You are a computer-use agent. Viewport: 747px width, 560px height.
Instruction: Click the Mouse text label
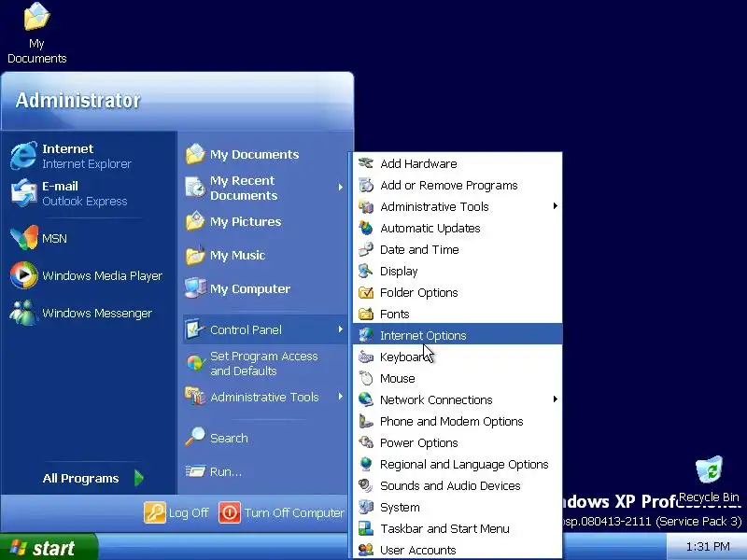click(398, 379)
